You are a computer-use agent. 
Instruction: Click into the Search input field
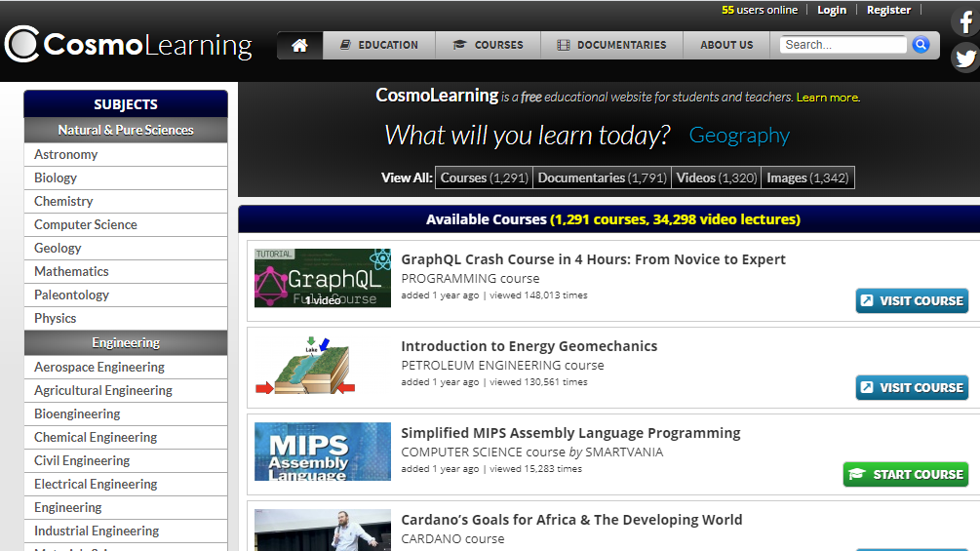[x=843, y=44]
